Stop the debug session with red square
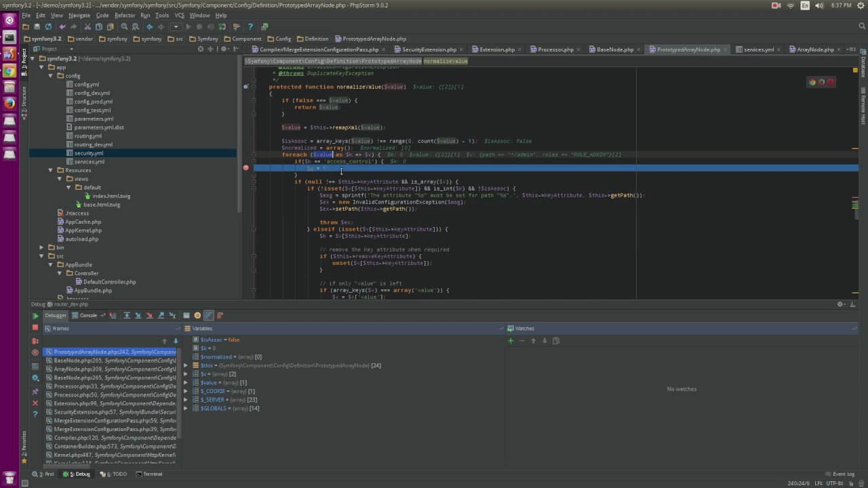The width and height of the screenshot is (868, 488). (x=35, y=327)
